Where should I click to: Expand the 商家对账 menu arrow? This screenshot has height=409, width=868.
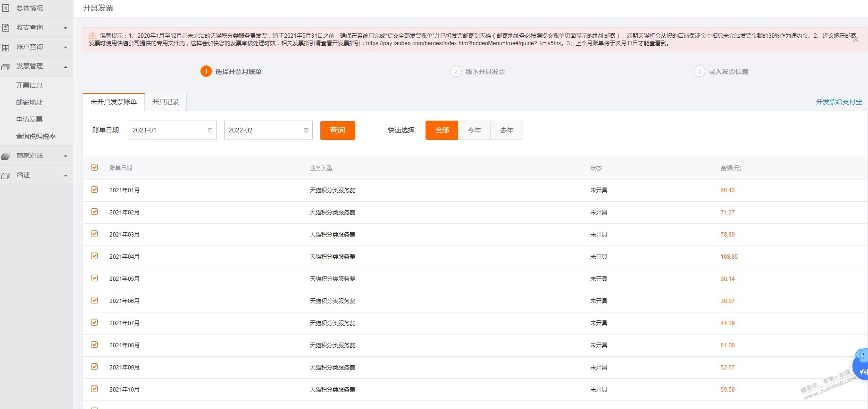tap(66, 156)
